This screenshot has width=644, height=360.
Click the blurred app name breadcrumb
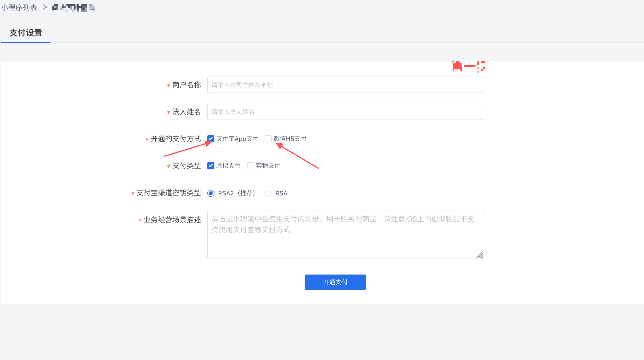pos(74,7)
